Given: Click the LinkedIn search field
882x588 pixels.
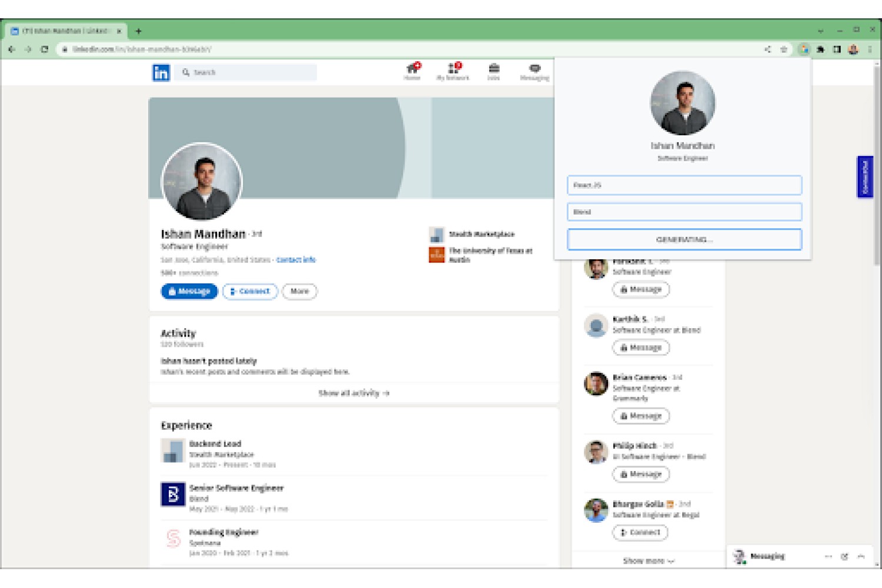Looking at the screenshot, I should [x=246, y=72].
